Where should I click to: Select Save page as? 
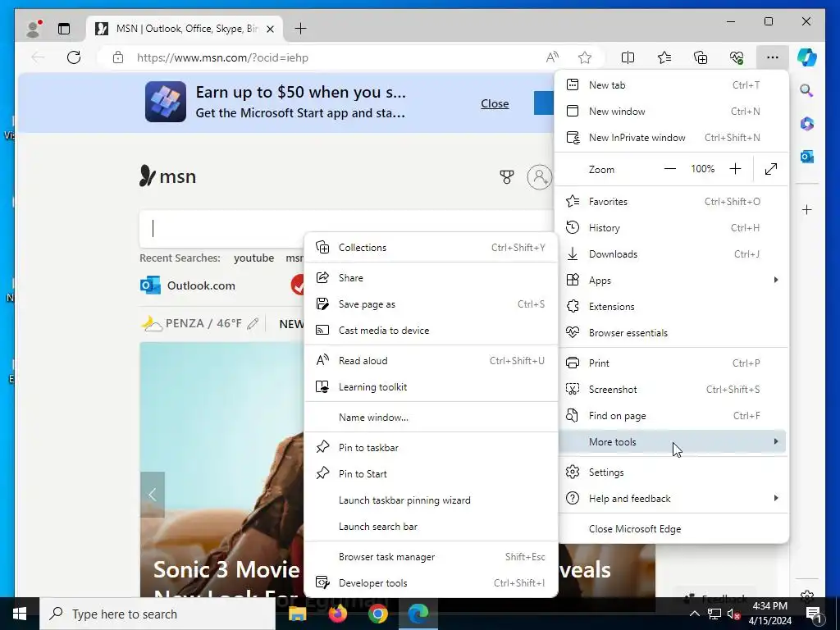click(431, 304)
